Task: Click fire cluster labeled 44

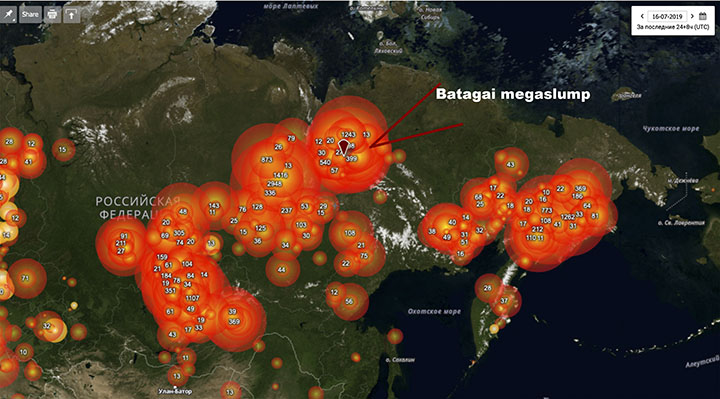Action: pos(281,270)
